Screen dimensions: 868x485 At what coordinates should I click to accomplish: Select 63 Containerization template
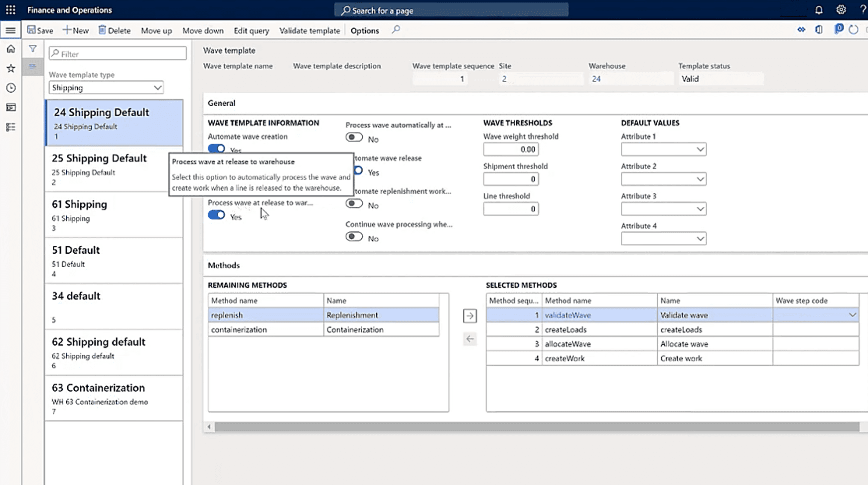point(114,398)
